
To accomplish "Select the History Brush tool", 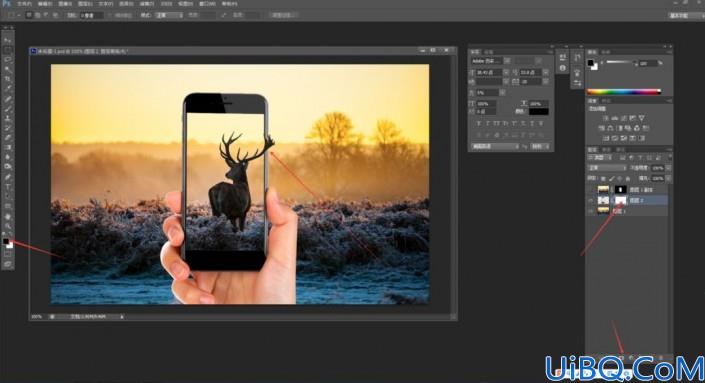I will coord(8,128).
